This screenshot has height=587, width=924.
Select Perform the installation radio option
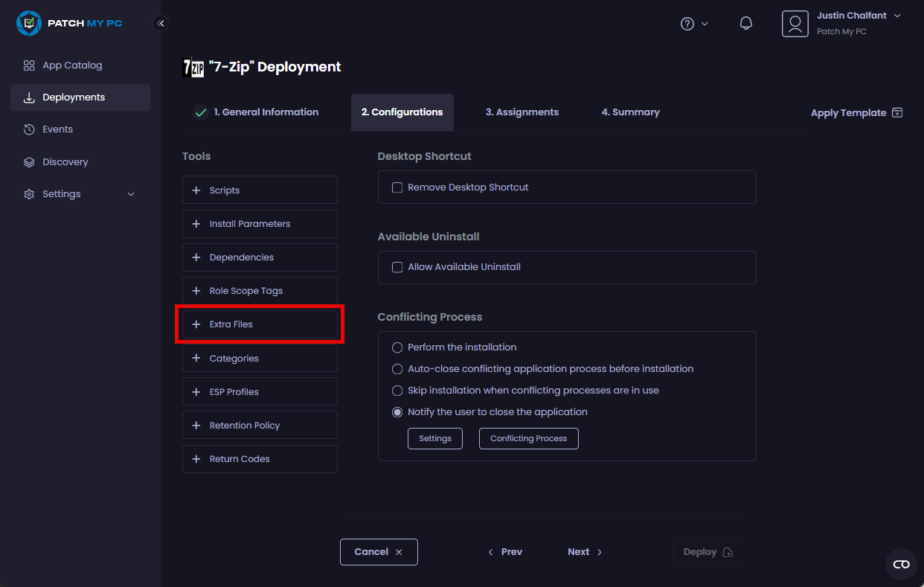(397, 347)
